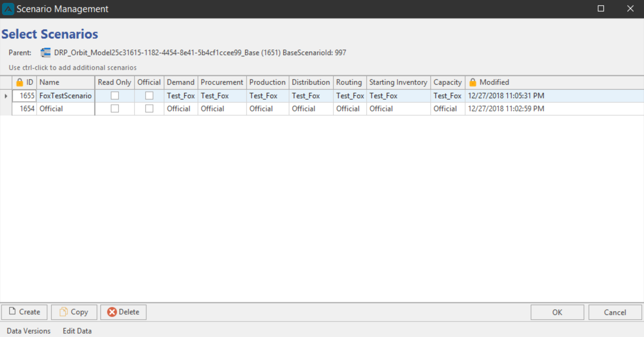The image size is (644, 337).
Task: Click Test_Fox in Distribution column
Action: (x=311, y=96)
